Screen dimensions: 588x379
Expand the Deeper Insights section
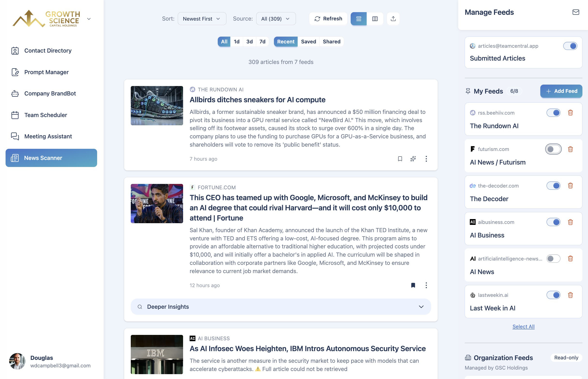[281, 307]
